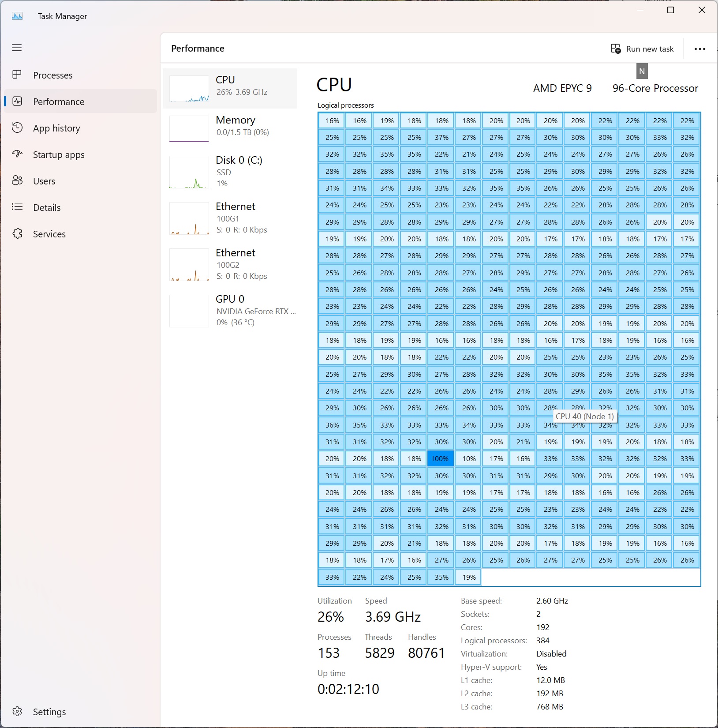Screen dimensions: 718x728
Task: Click the Ethernet 100G1 mini graph
Action: (189, 218)
